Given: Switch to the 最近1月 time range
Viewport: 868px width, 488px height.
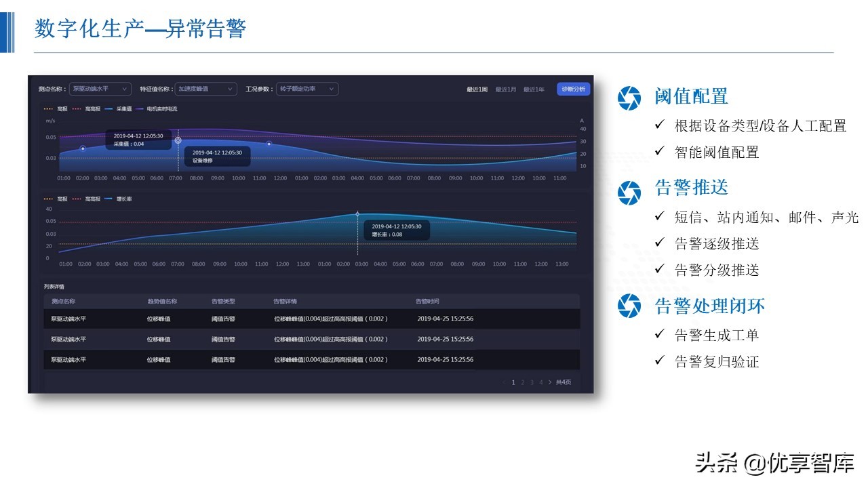Looking at the screenshot, I should [506, 89].
